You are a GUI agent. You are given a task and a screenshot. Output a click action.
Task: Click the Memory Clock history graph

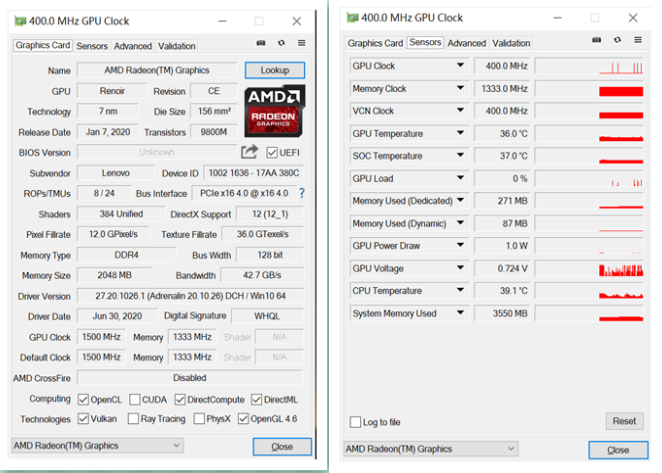pos(589,89)
